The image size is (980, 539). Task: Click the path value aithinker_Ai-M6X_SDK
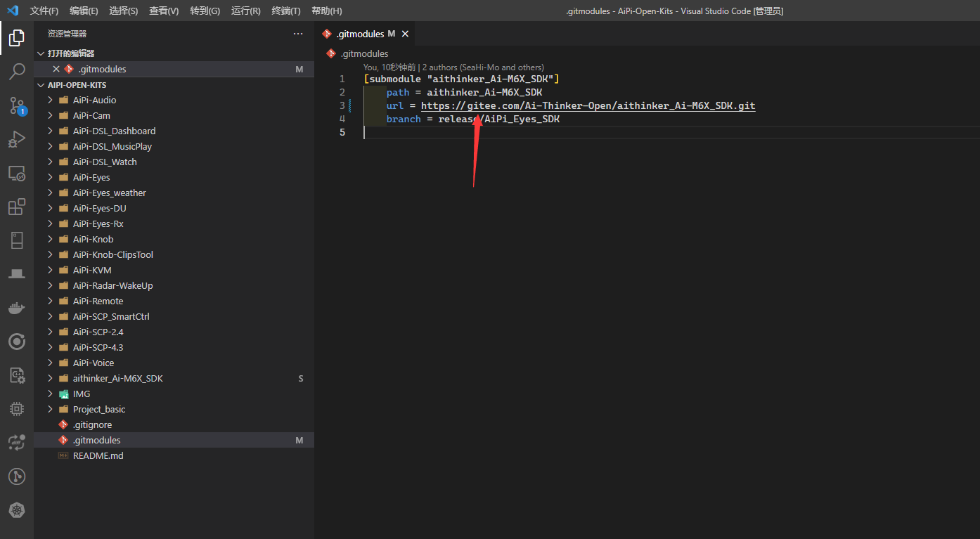tap(484, 92)
